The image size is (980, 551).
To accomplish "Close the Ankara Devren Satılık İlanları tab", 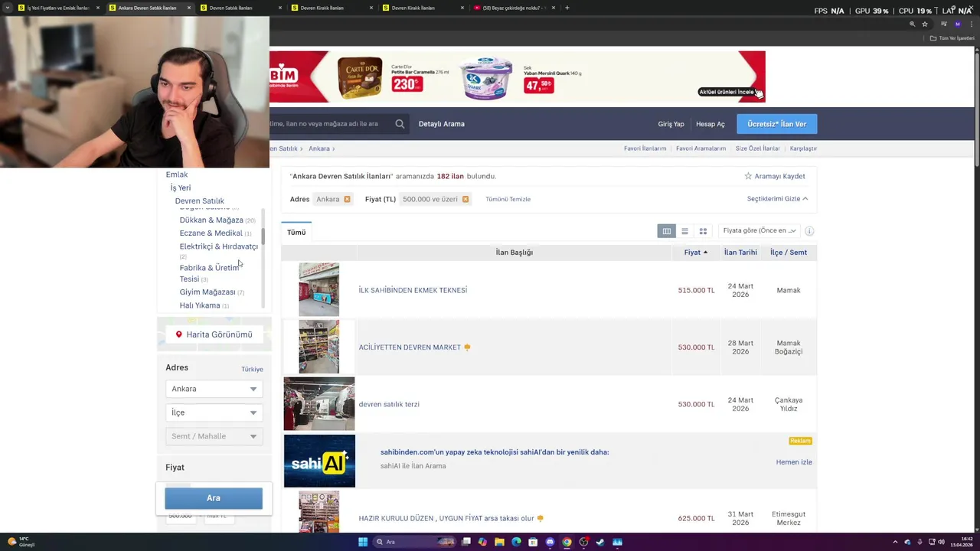I will [188, 8].
